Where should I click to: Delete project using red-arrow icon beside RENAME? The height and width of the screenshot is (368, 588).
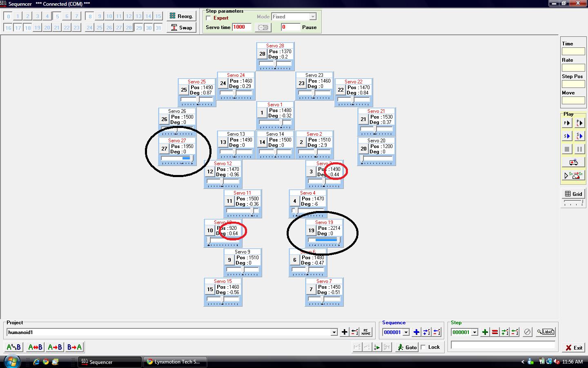[x=355, y=332]
